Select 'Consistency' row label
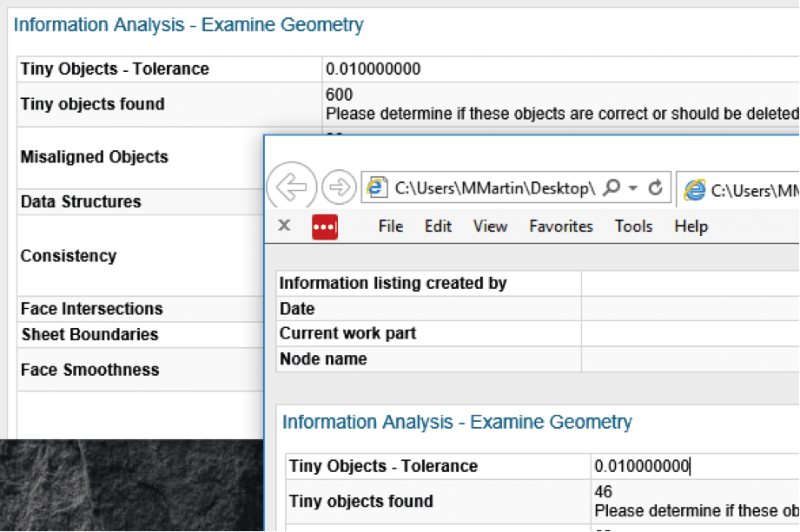This screenshot has width=800, height=532. coord(69,256)
